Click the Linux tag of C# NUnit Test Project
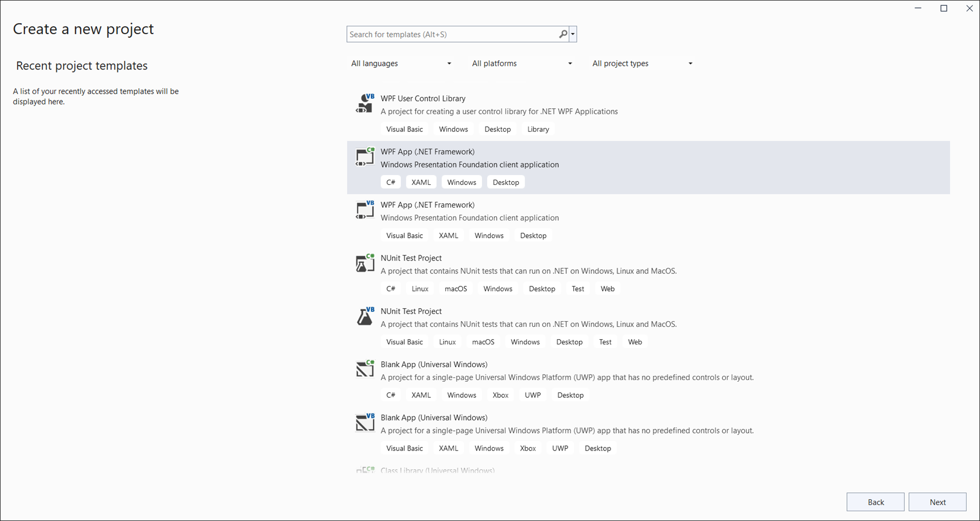Screen dimensions: 980x521 [x=420, y=289]
